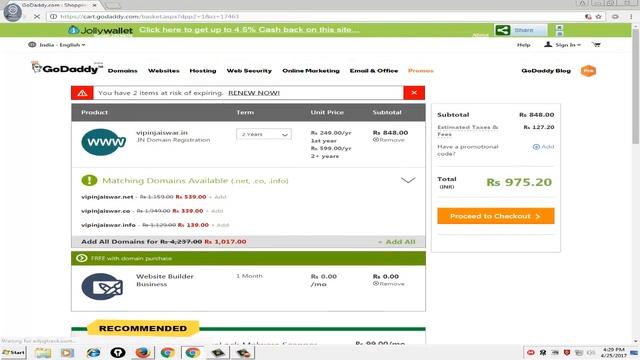Click the red warning triangle icon
This screenshot has height=360, width=640.
pyautogui.click(x=82, y=93)
